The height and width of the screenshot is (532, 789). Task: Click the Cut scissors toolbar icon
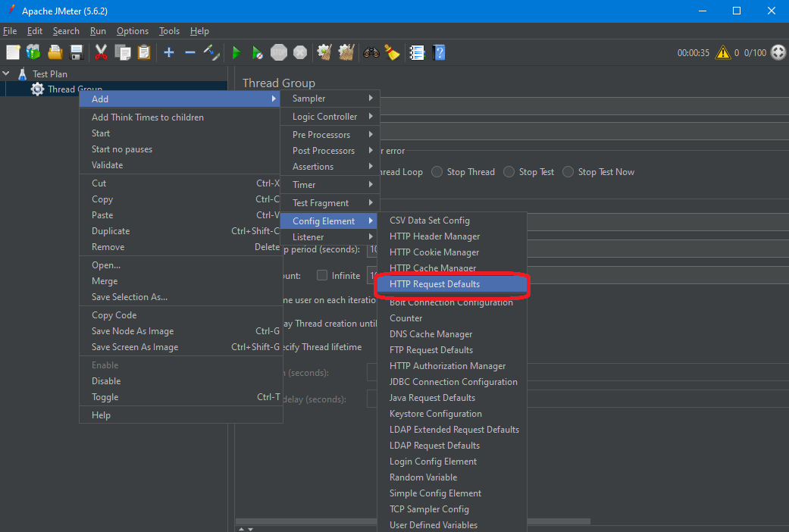point(101,52)
